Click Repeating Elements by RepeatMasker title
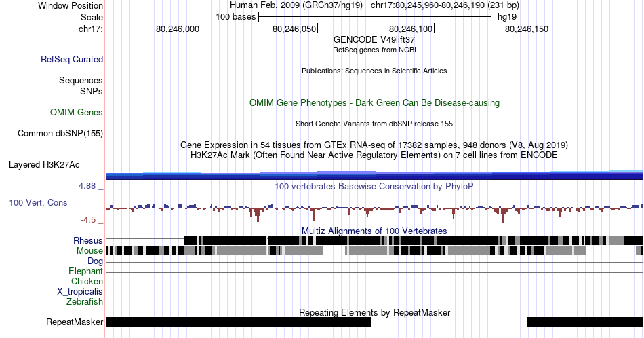The width and height of the screenshot is (644, 338). click(x=375, y=312)
